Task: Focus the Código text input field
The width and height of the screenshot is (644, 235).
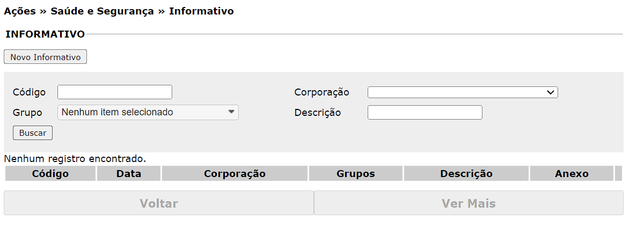Action: coord(114,92)
